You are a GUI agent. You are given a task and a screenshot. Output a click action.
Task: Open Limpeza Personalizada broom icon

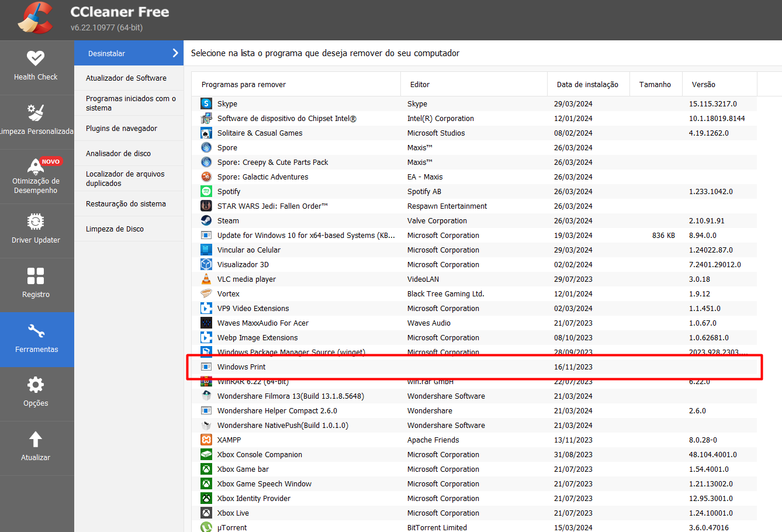[36, 112]
